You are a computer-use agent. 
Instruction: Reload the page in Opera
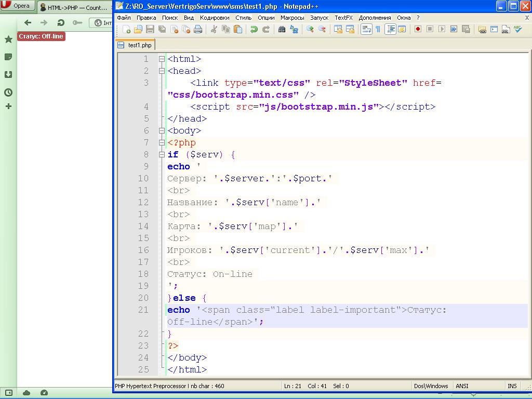pyautogui.click(x=61, y=23)
